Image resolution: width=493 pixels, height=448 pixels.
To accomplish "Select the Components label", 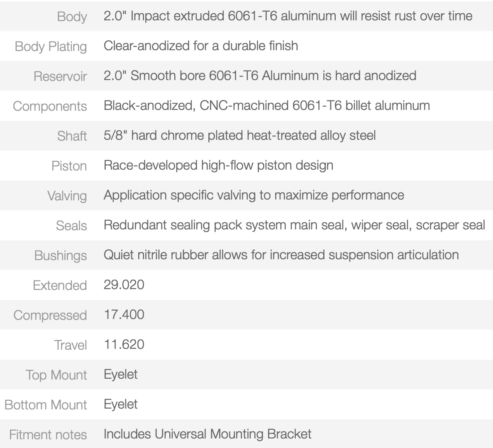I will [x=50, y=106].
